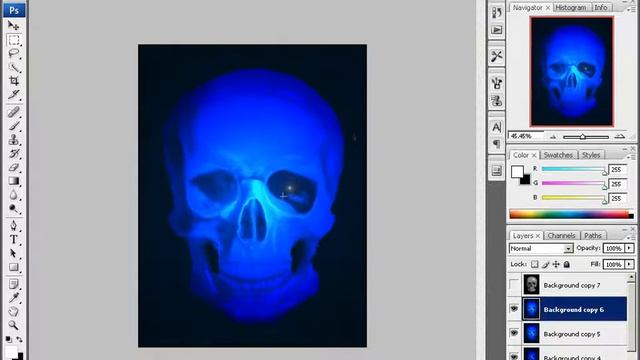Click the Navigator zoom out button

553,137
